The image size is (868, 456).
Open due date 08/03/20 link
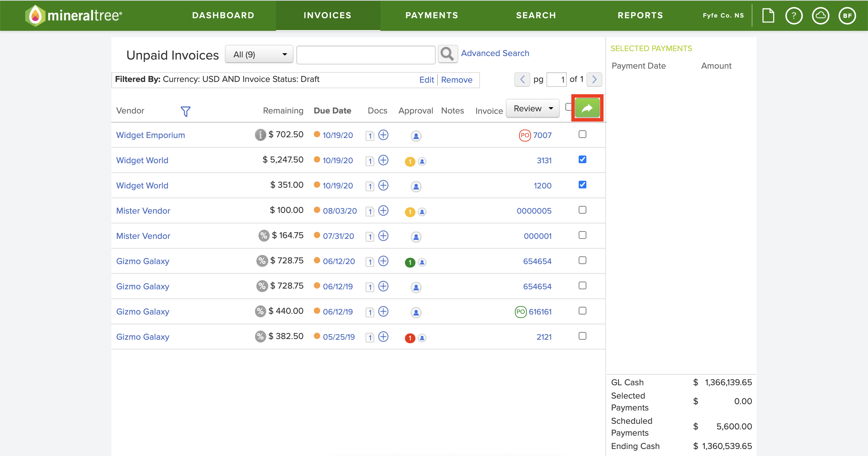pos(340,211)
